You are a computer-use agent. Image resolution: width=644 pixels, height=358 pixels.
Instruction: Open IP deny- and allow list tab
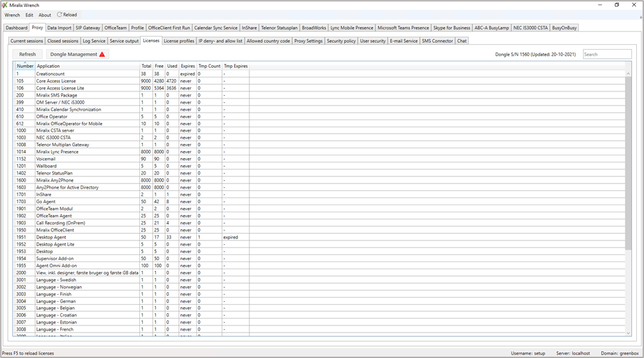point(221,41)
